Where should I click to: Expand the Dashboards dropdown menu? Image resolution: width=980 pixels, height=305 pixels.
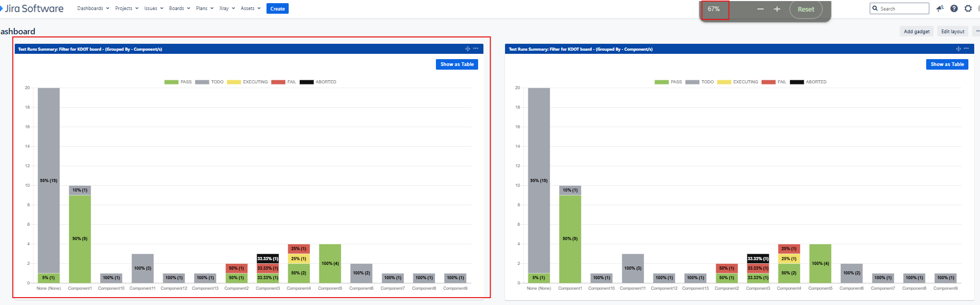(93, 8)
